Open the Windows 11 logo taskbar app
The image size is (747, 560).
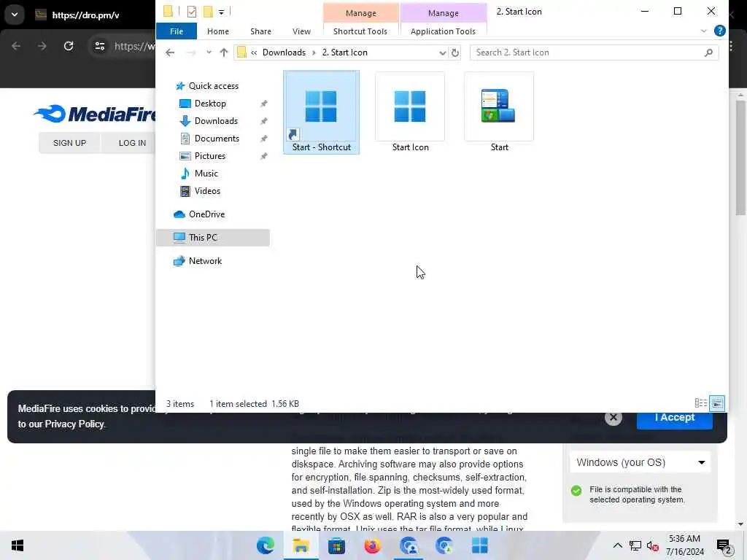pyautogui.click(x=479, y=545)
